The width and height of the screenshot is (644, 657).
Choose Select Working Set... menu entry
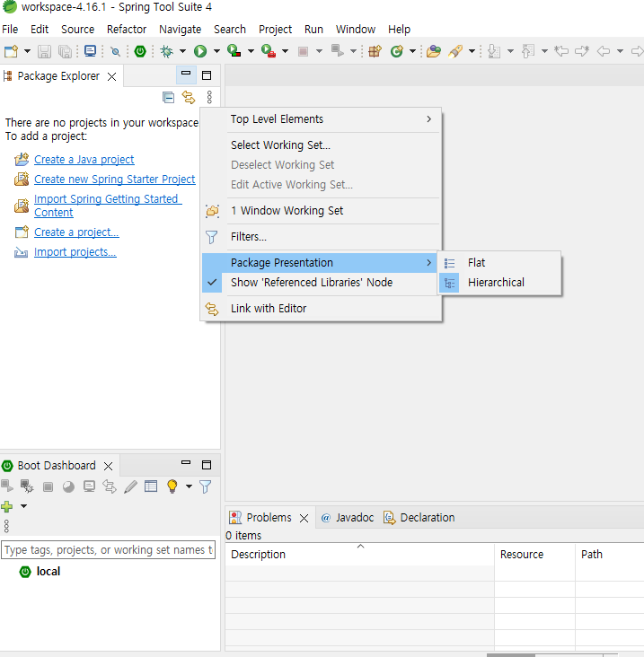pyautogui.click(x=321, y=145)
